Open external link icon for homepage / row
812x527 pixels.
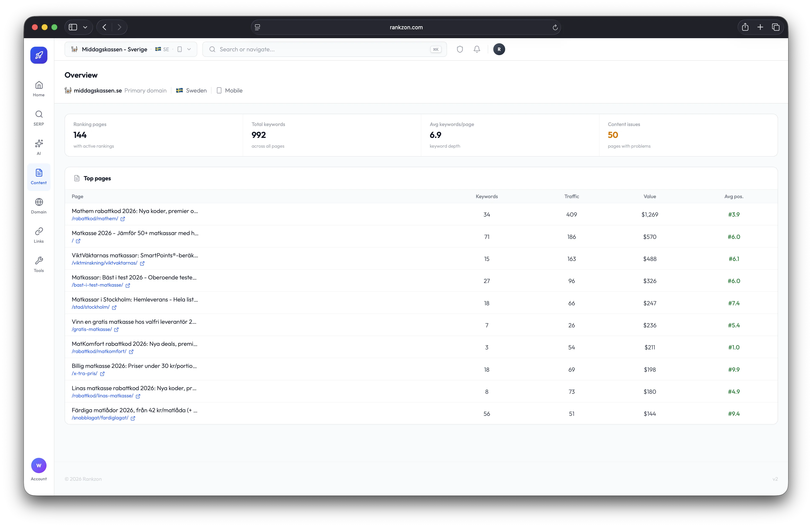pyautogui.click(x=78, y=241)
